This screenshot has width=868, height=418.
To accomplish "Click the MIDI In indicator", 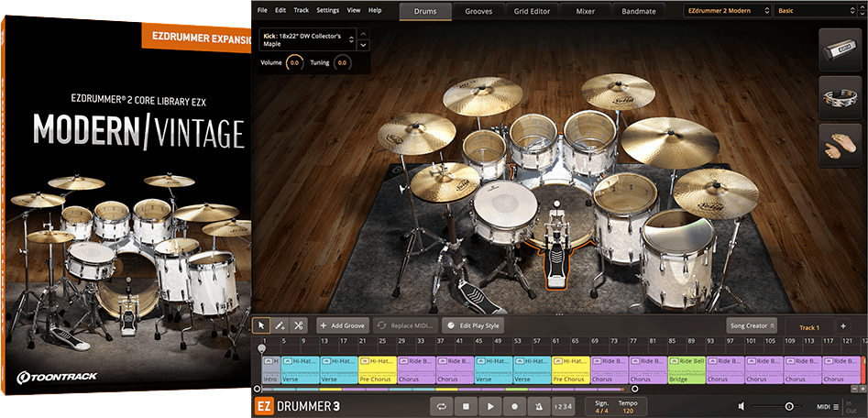I will click(x=850, y=403).
